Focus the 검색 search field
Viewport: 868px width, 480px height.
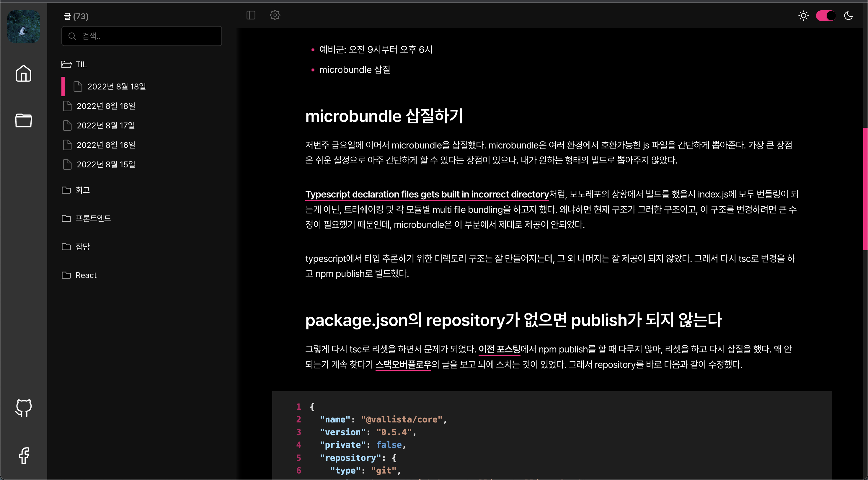pos(141,36)
